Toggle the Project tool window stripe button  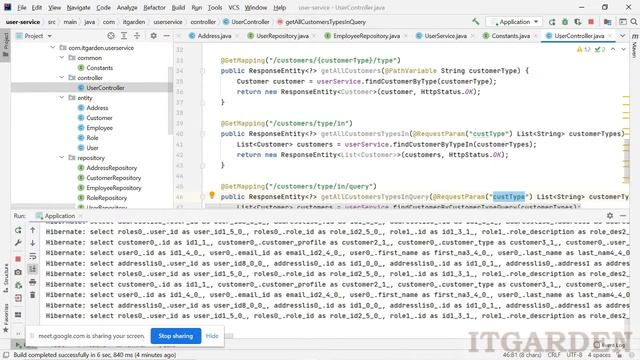(x=6, y=45)
